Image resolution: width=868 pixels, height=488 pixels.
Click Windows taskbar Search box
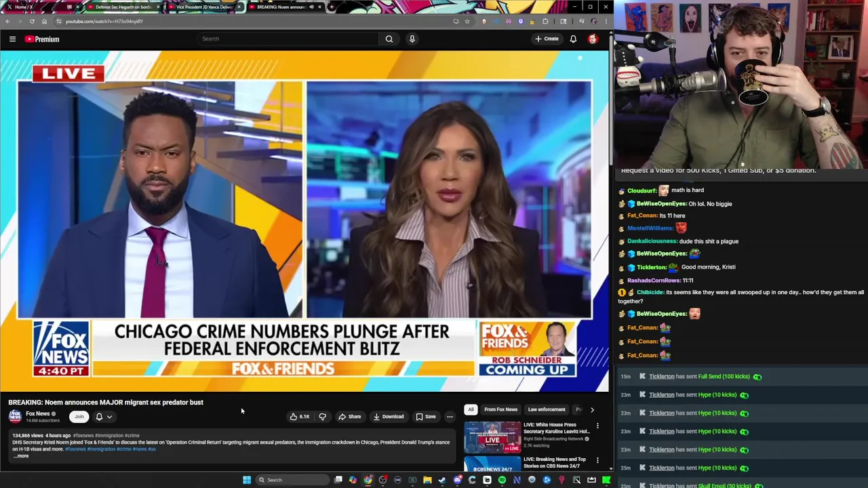point(293,480)
